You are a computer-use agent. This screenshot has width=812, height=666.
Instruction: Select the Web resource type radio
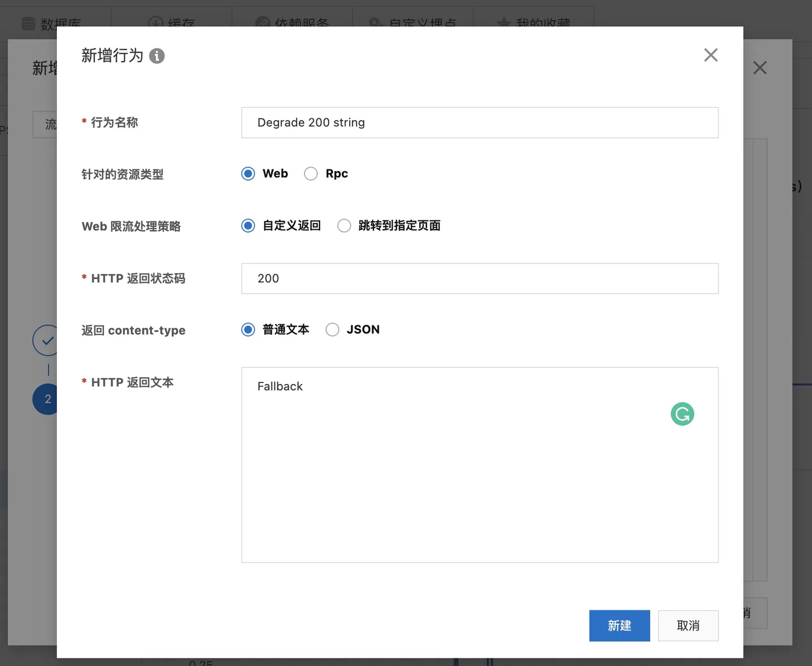click(248, 173)
